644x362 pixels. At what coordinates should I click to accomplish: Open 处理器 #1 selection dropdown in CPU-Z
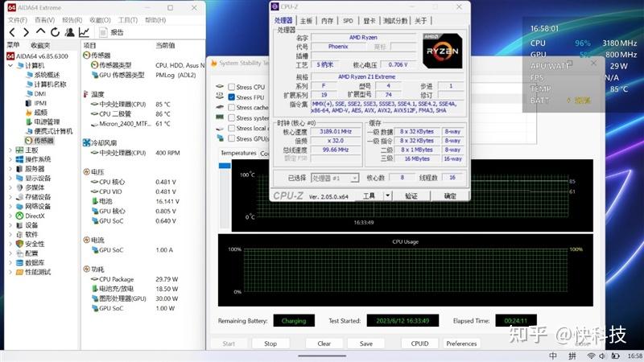[x=335, y=178]
